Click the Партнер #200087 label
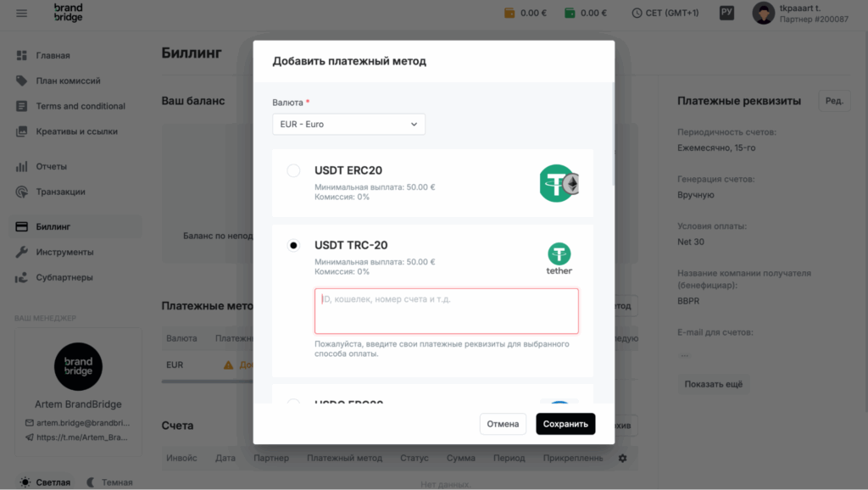This screenshot has width=868, height=490. 814,19
